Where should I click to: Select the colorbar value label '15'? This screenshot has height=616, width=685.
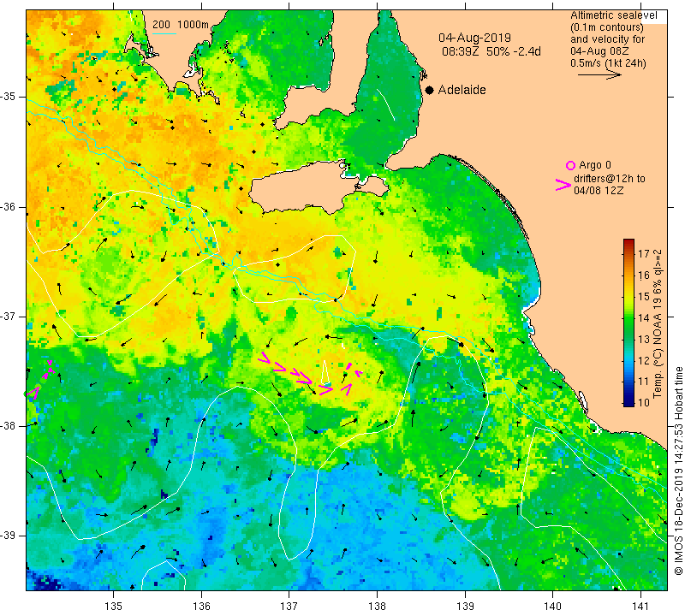tap(644, 296)
